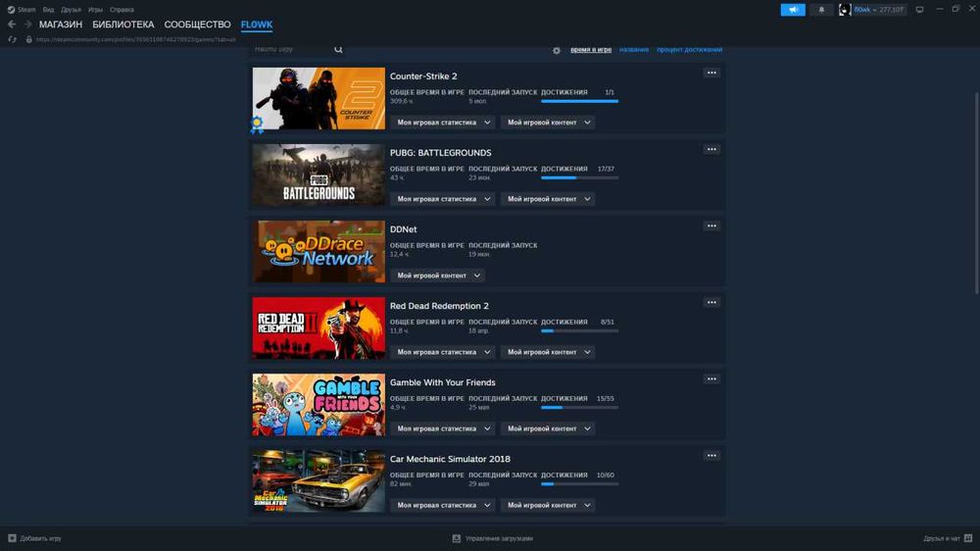The width and height of the screenshot is (980, 551).
Task: Open the DDNet title link
Action: [403, 229]
